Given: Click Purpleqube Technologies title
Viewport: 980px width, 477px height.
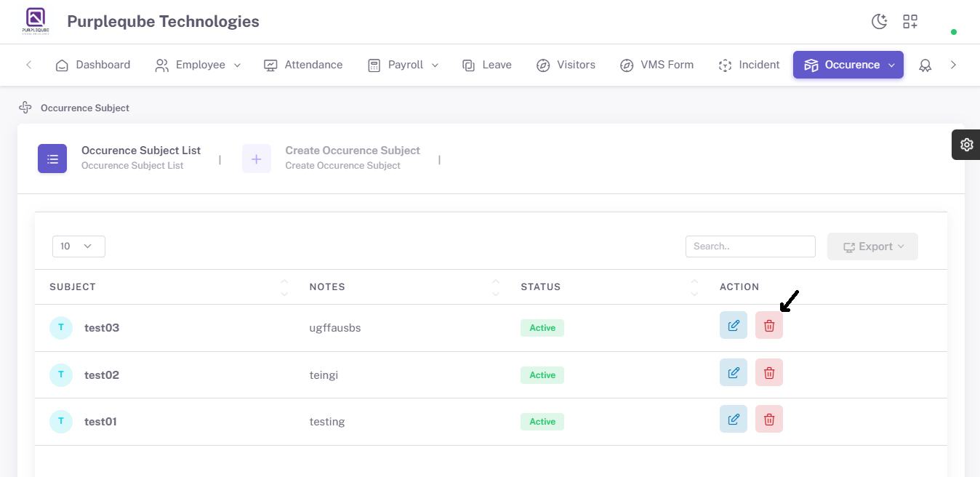Looking at the screenshot, I should coord(163,22).
